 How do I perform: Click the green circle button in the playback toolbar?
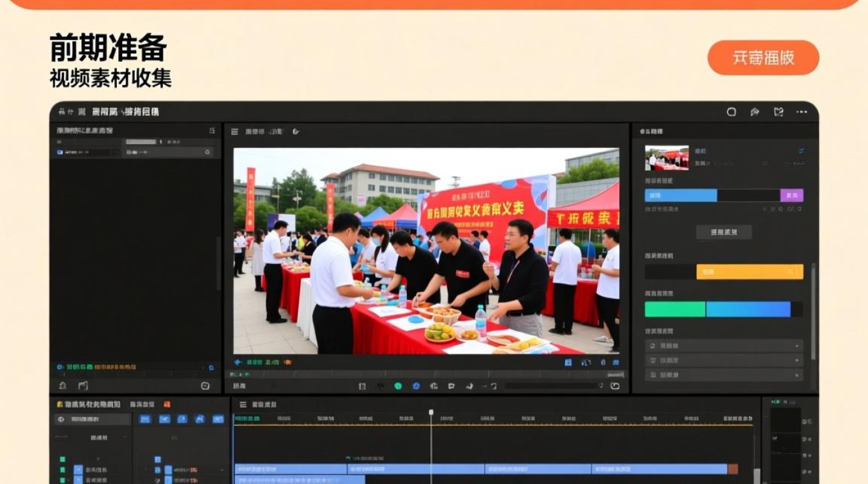click(x=398, y=386)
